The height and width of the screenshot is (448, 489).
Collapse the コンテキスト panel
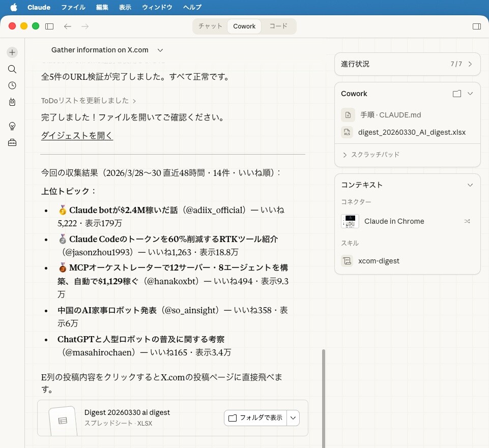(470, 185)
